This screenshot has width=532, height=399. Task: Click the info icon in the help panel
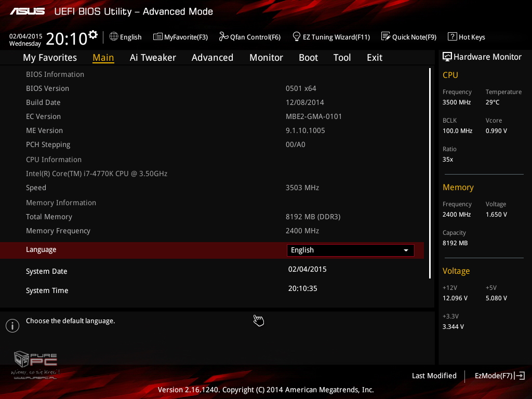pyautogui.click(x=12, y=326)
